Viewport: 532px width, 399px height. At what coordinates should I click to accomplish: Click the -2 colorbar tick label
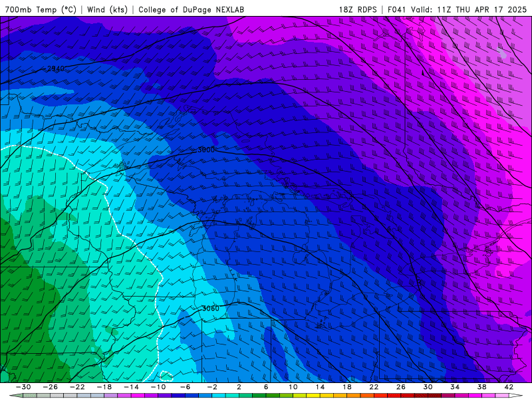click(x=212, y=387)
